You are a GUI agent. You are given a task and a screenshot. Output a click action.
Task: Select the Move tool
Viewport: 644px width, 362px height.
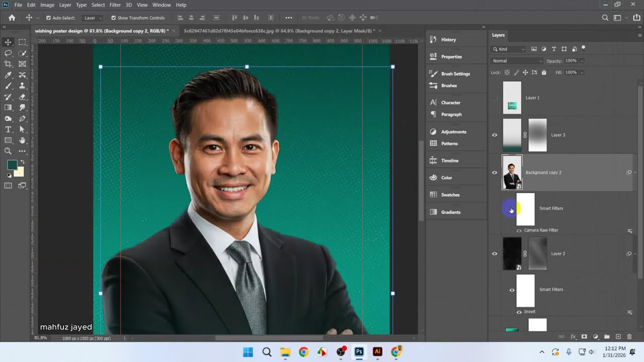coord(8,42)
